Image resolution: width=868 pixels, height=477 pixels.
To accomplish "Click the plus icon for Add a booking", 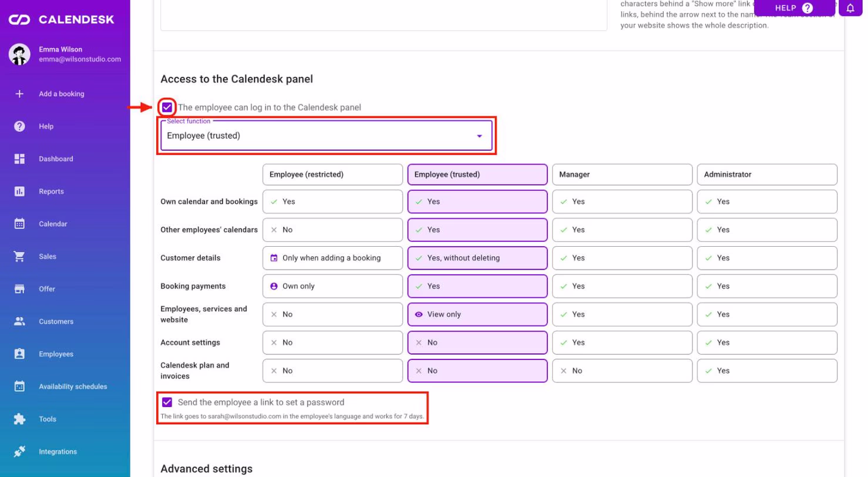I will coord(19,94).
